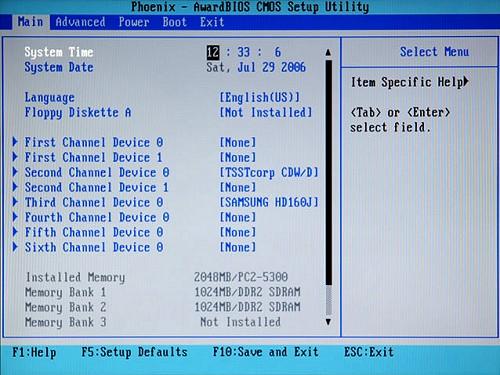Screen dimensions: 500x375
Task: Select Third Channel Device 0 row label
Action: pyautogui.click(x=94, y=202)
